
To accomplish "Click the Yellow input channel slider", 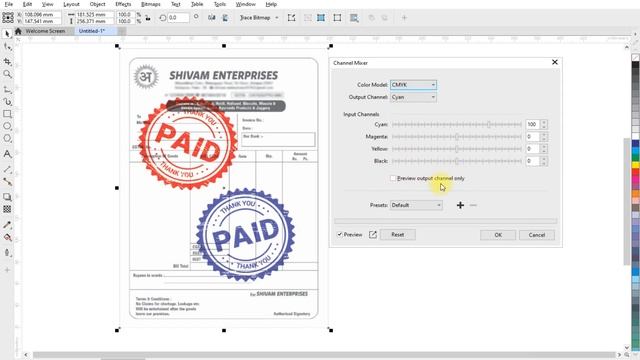I will click(x=457, y=149).
